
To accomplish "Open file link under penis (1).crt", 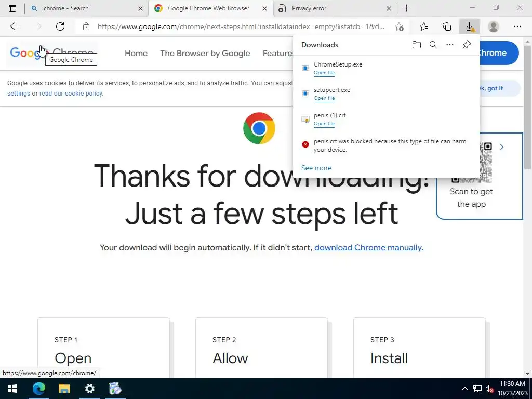I will click(324, 124).
